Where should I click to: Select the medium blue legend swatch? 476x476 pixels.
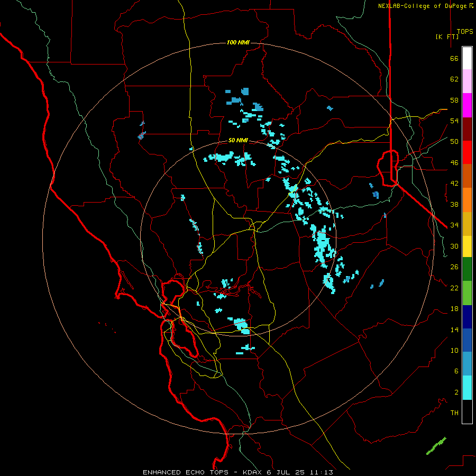point(467,340)
